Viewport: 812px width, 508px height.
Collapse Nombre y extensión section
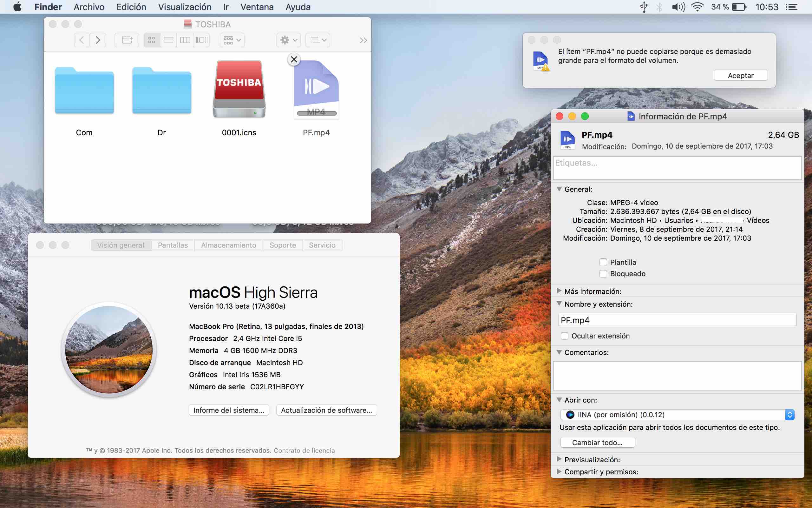pos(559,304)
